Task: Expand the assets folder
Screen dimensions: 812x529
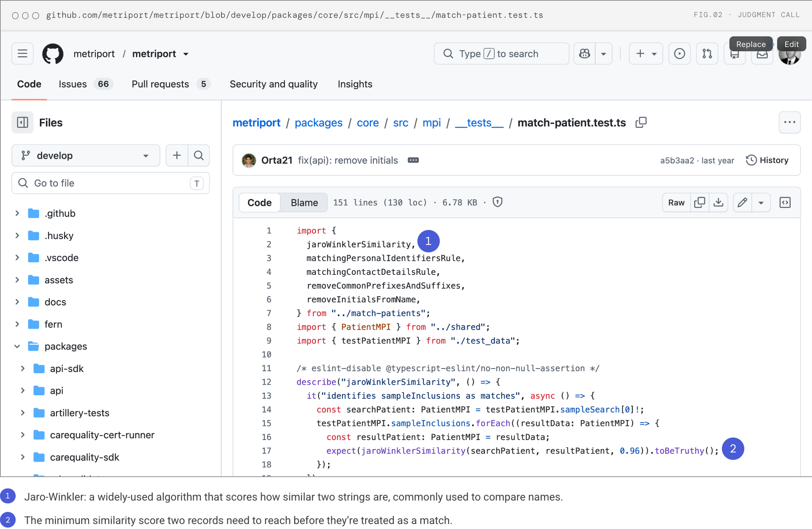Action: pyautogui.click(x=17, y=280)
